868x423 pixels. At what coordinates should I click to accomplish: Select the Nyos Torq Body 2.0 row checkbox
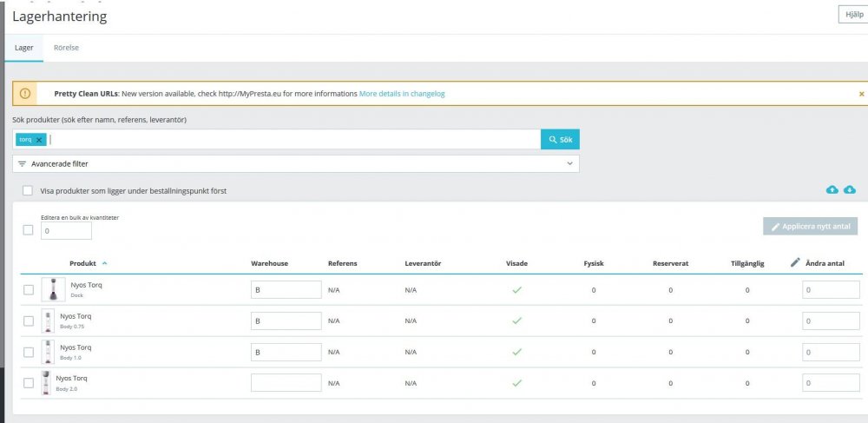click(x=28, y=383)
